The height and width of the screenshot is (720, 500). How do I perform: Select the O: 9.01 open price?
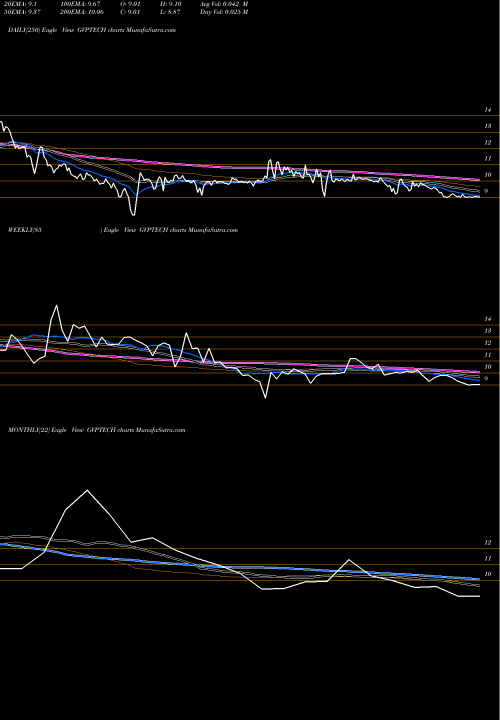[x=130, y=4]
